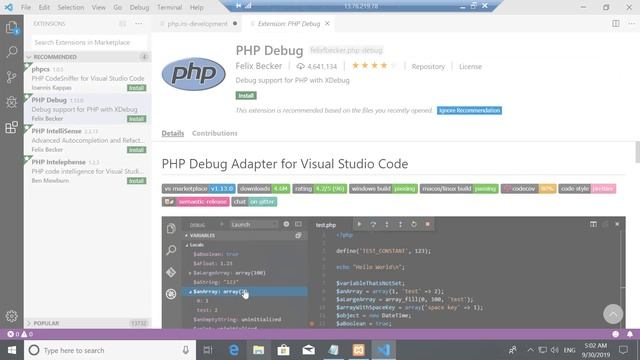This screenshot has height=360, width=640.
Task: Open the File menu
Action: (x=26, y=7)
